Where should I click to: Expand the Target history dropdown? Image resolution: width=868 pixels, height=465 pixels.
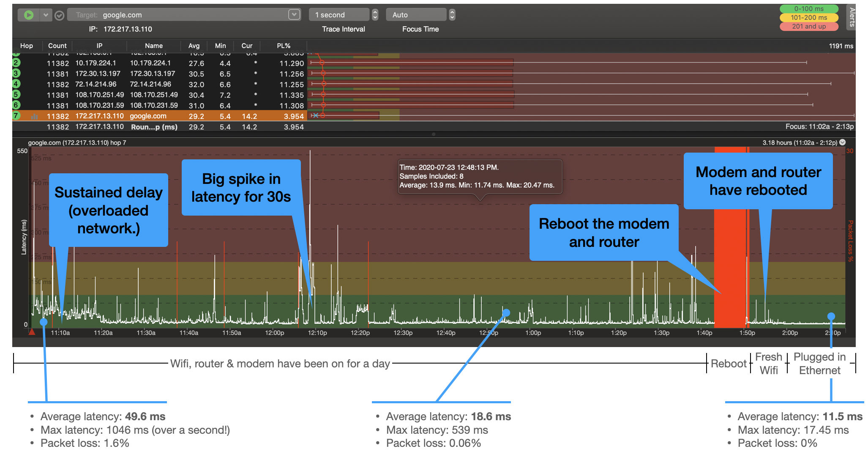point(294,15)
